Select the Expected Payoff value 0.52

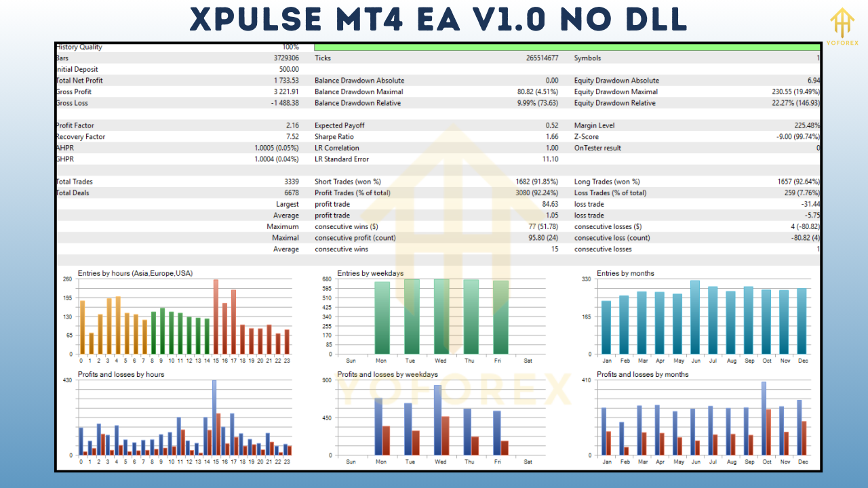point(552,125)
